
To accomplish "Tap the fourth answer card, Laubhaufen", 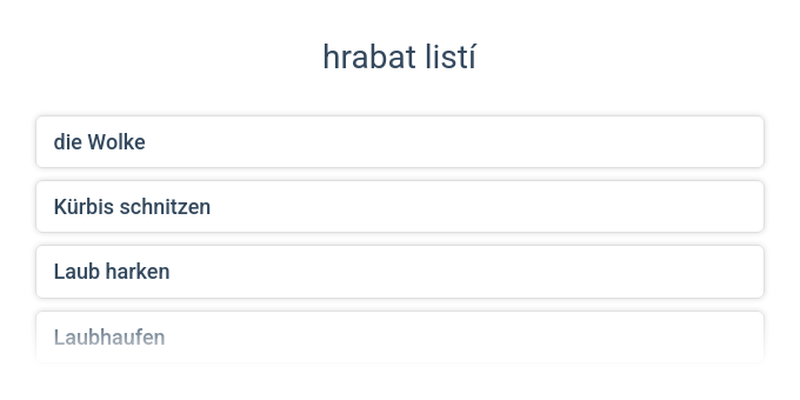I will pyautogui.click(x=400, y=337).
